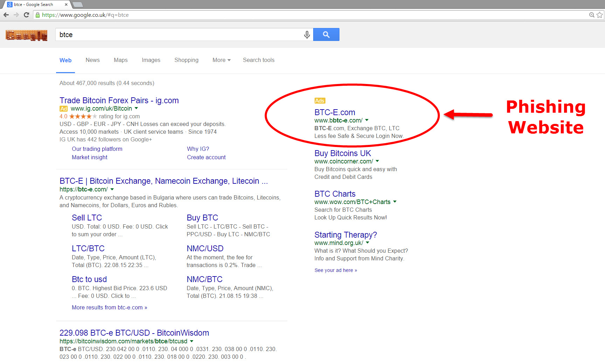The width and height of the screenshot is (605, 364).
Task: Click the yellow Ads label in the sidebar
Action: (x=320, y=101)
